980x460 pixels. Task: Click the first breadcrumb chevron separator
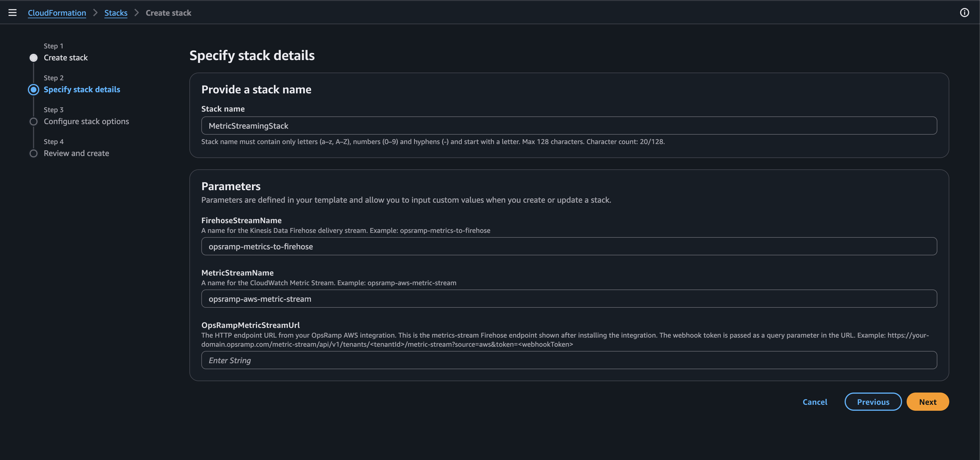[x=96, y=13]
